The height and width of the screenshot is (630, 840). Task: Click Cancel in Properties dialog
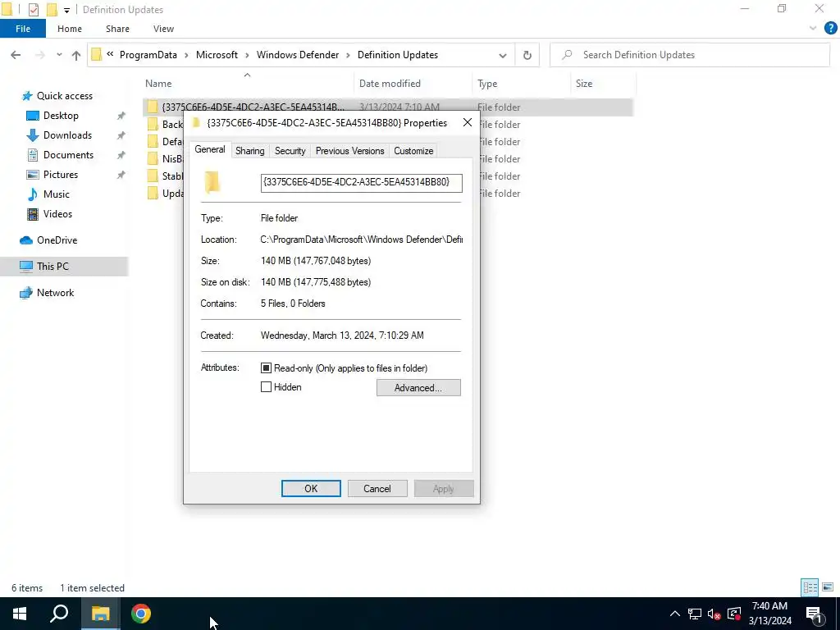click(377, 489)
